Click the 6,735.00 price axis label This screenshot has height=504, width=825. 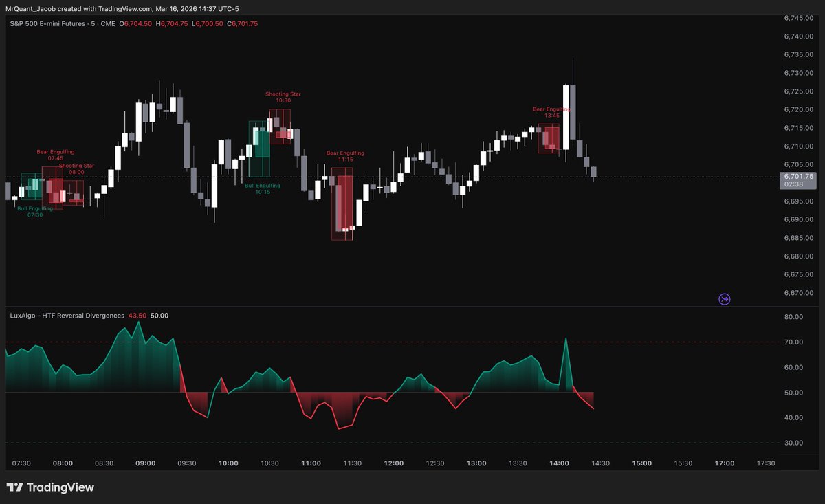(799, 54)
